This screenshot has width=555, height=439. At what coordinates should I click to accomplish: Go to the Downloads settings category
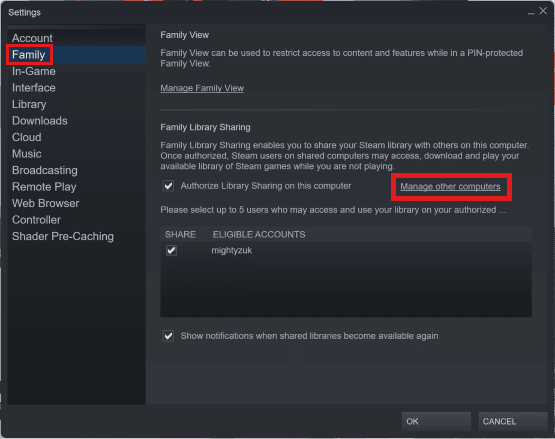point(40,121)
